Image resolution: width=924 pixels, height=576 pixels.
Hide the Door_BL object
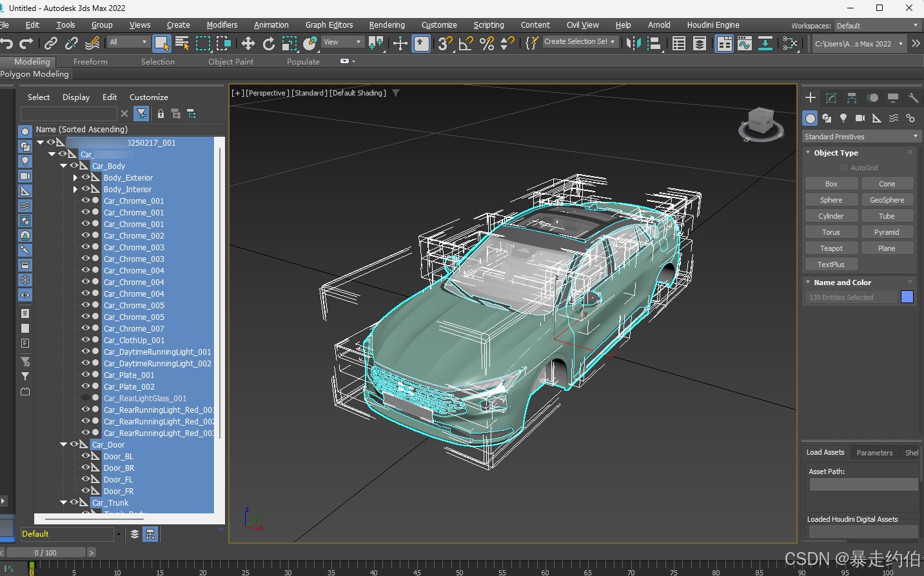pyautogui.click(x=85, y=456)
